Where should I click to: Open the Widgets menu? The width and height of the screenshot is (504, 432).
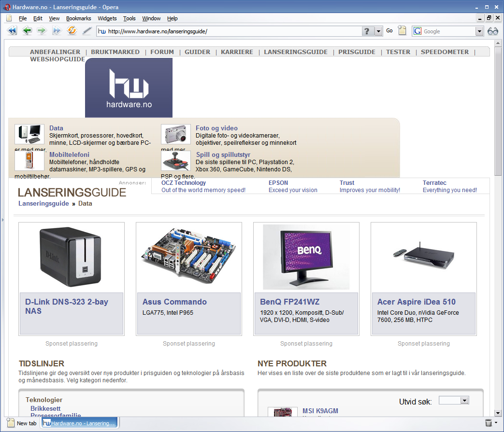pyautogui.click(x=107, y=18)
